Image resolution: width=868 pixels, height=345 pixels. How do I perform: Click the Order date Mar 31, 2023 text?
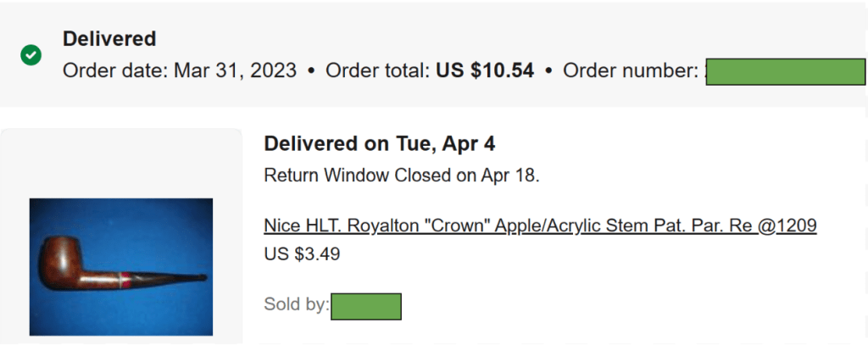180,70
